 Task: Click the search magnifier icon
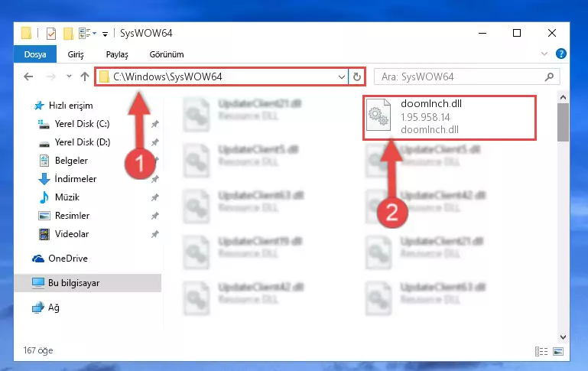click(x=549, y=77)
